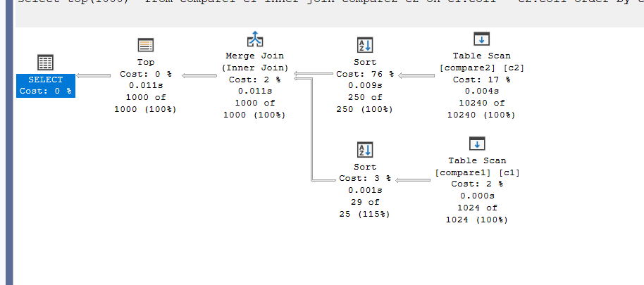Viewport: 644px width, 285px height.
Task: Click the Top operator icon
Action: pyautogui.click(x=145, y=45)
